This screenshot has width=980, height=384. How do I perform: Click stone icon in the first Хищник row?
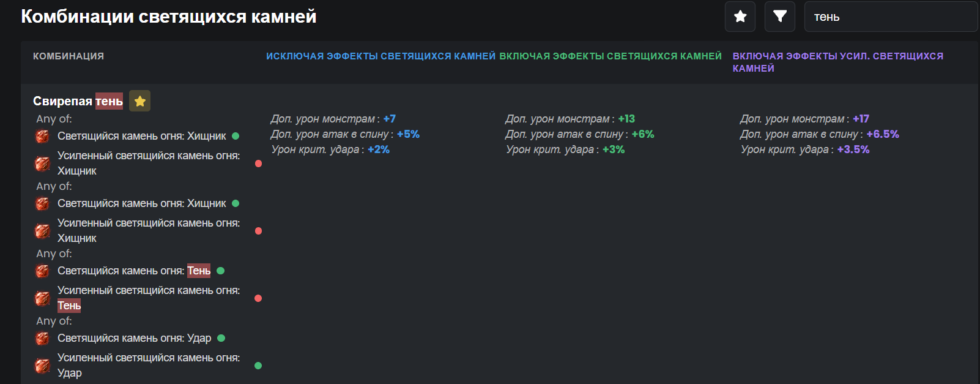(x=42, y=136)
